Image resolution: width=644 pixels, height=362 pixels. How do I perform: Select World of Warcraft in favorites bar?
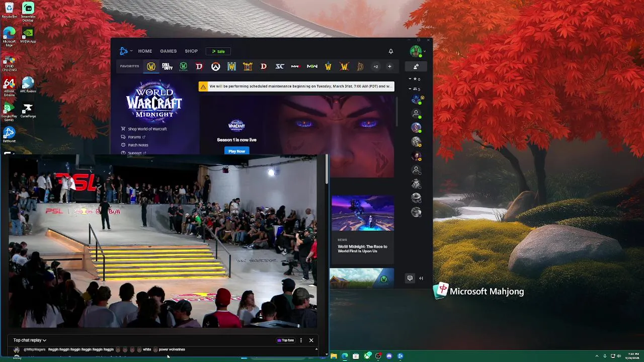click(x=151, y=66)
